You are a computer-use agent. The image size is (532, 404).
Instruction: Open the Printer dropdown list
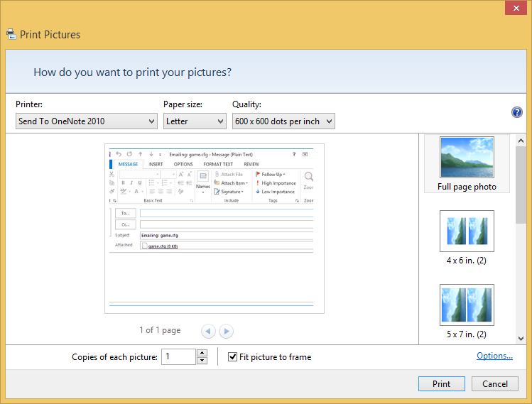point(86,121)
